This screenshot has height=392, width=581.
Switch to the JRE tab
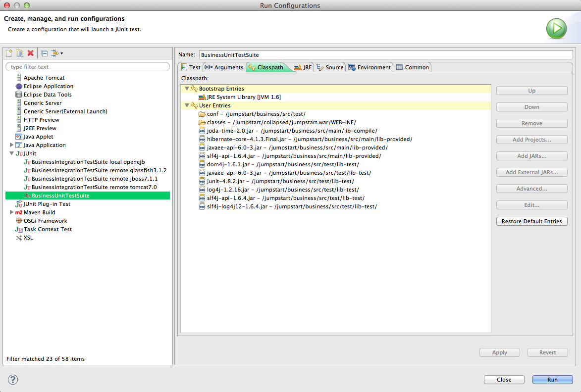(303, 67)
